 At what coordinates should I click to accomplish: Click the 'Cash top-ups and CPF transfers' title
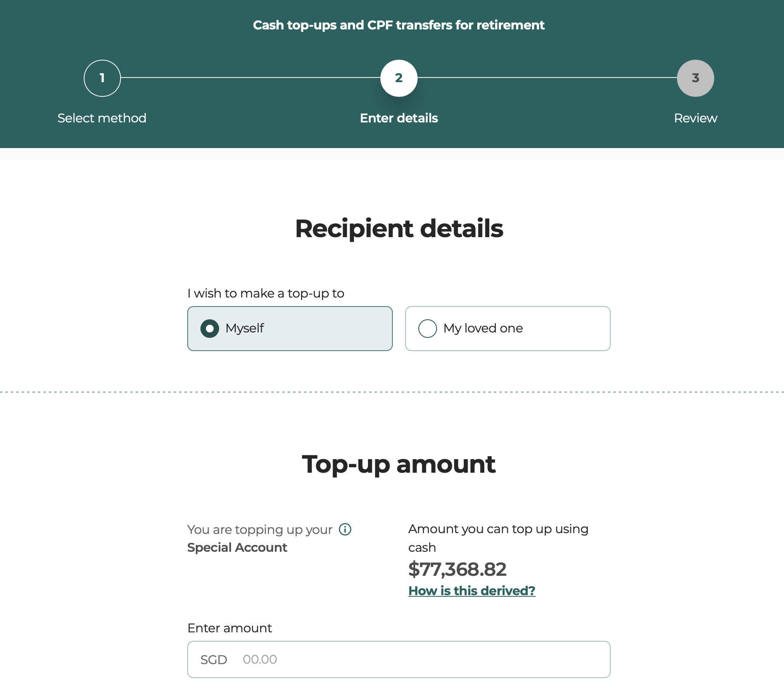click(x=399, y=25)
